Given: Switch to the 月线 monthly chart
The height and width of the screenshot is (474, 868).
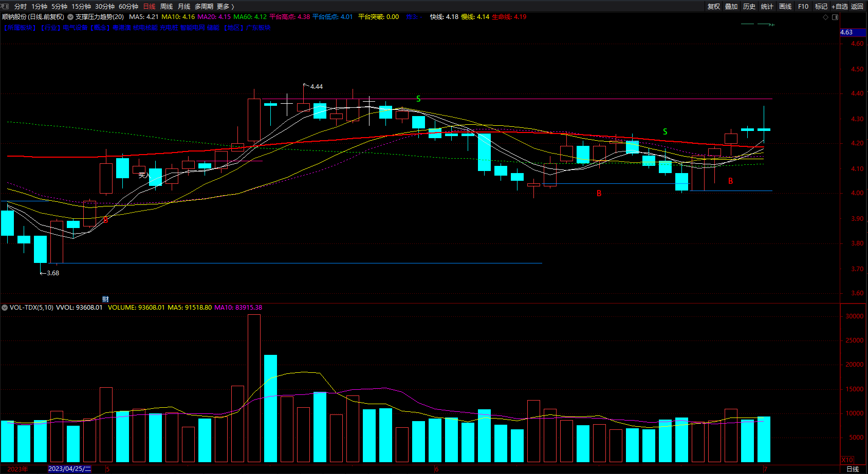Looking at the screenshot, I should [x=184, y=6].
